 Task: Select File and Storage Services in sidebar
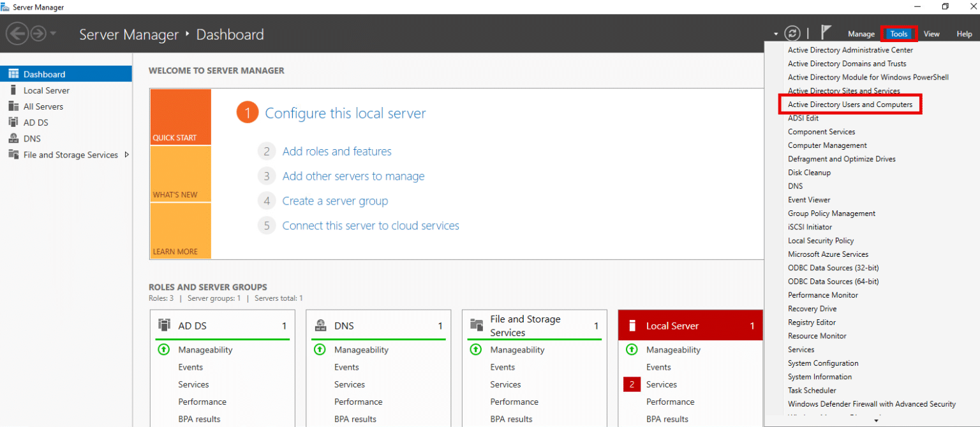[69, 154]
